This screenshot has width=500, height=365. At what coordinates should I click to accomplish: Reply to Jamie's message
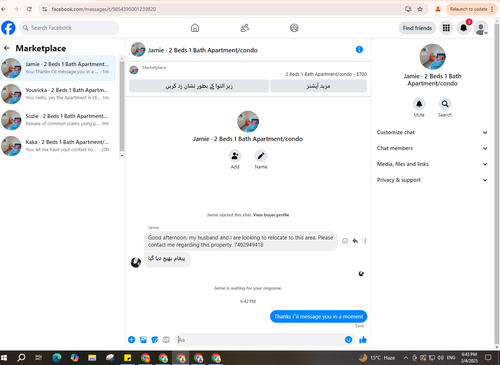[355, 241]
